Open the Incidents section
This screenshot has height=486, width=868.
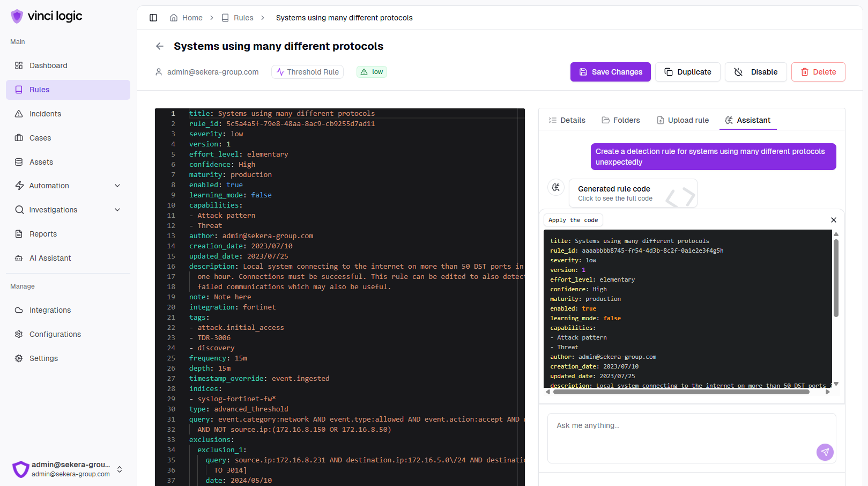pos(45,114)
